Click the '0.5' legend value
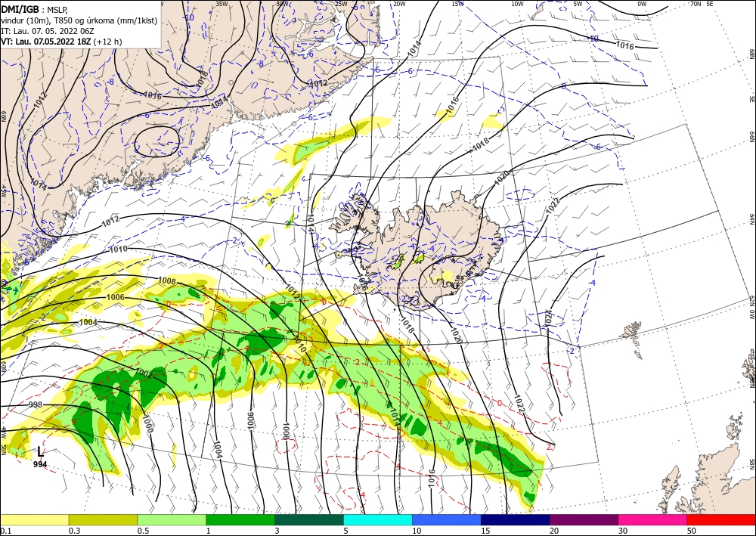The width and height of the screenshot is (756, 536). pyautogui.click(x=143, y=531)
